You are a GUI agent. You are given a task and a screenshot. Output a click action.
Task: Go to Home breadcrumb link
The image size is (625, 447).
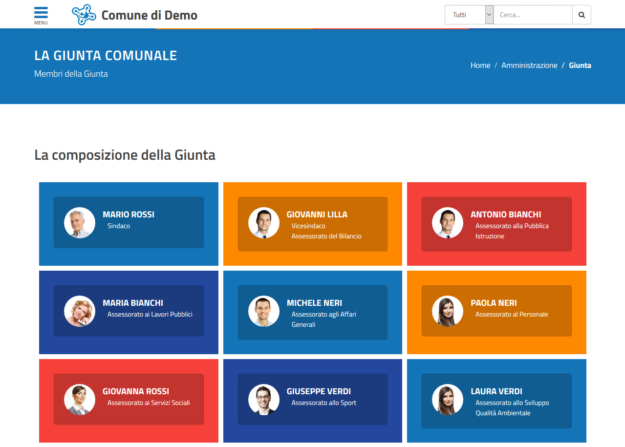pyautogui.click(x=480, y=65)
